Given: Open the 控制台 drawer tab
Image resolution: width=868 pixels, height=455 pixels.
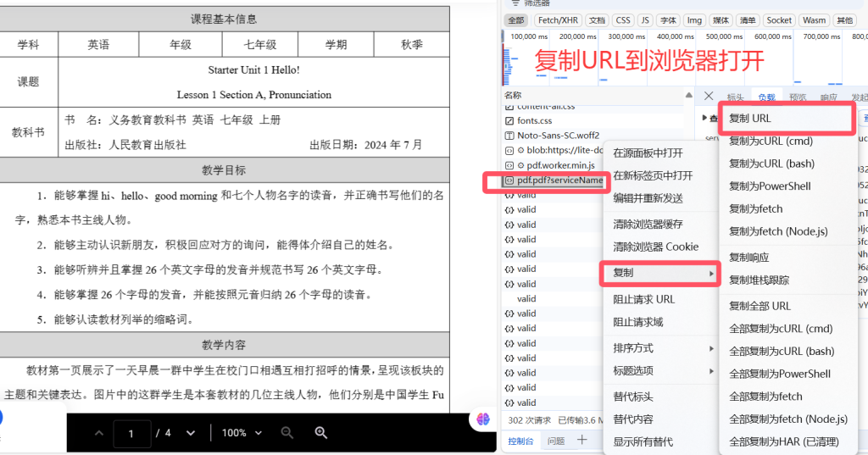Looking at the screenshot, I should click(521, 441).
